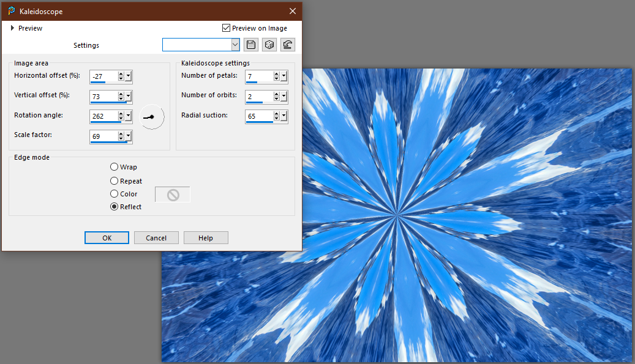Screen dimensions: 635x364
Task: Toggle Preview on Image checkbox
Action: click(x=226, y=28)
